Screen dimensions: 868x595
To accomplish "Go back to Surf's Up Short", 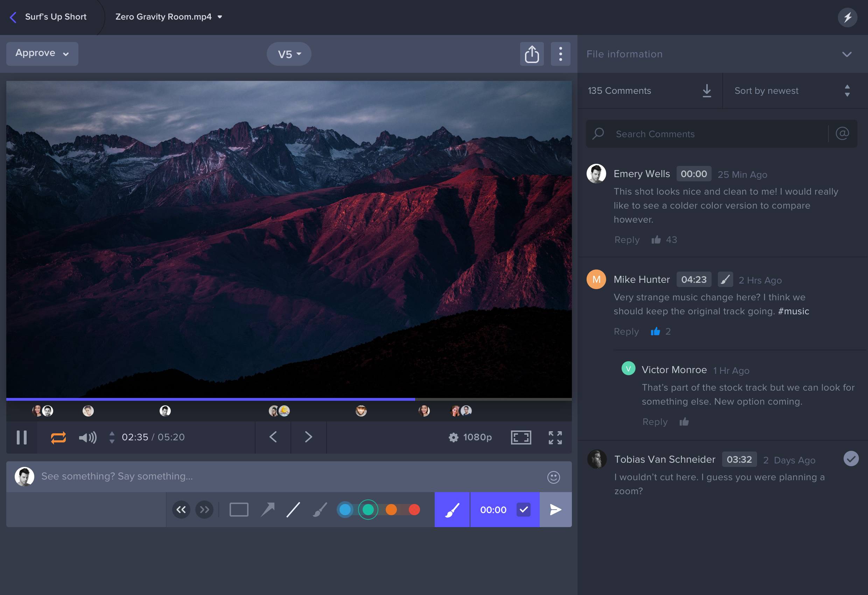I will [x=49, y=17].
